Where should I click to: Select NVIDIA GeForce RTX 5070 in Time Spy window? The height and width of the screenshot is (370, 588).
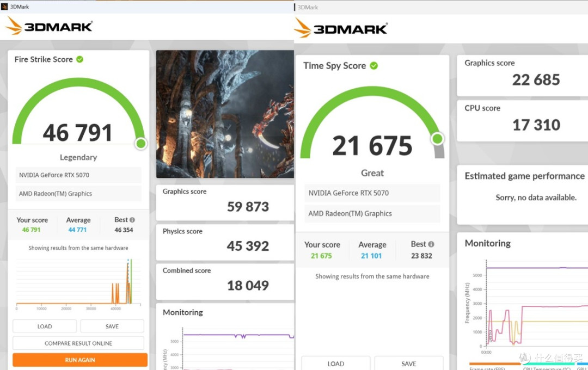372,193
